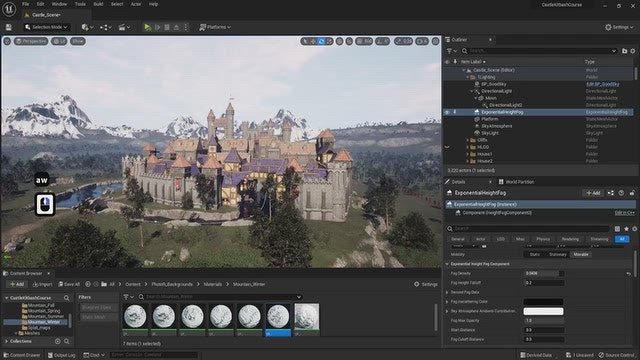Add a new collection plus icon
Viewport: 640px width, 360px height.
point(58,341)
